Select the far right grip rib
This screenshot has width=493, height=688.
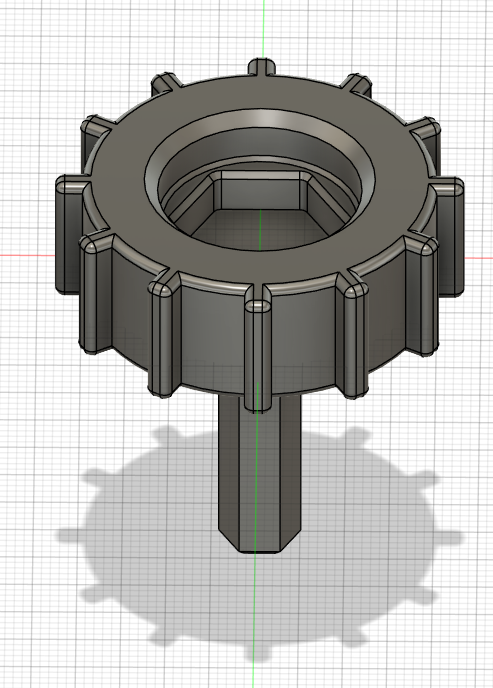click(x=452, y=237)
